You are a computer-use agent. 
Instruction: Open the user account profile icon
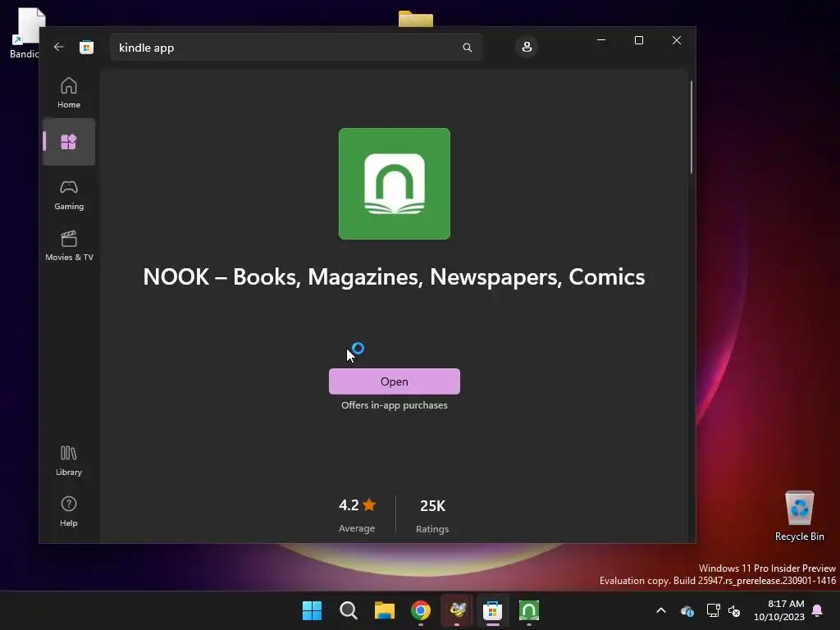tap(527, 47)
